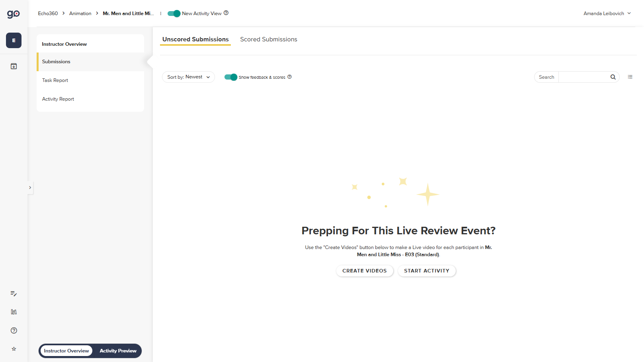Click the star favorites icon in the sidebar
Screen dimensions: 644x362
tap(14, 349)
